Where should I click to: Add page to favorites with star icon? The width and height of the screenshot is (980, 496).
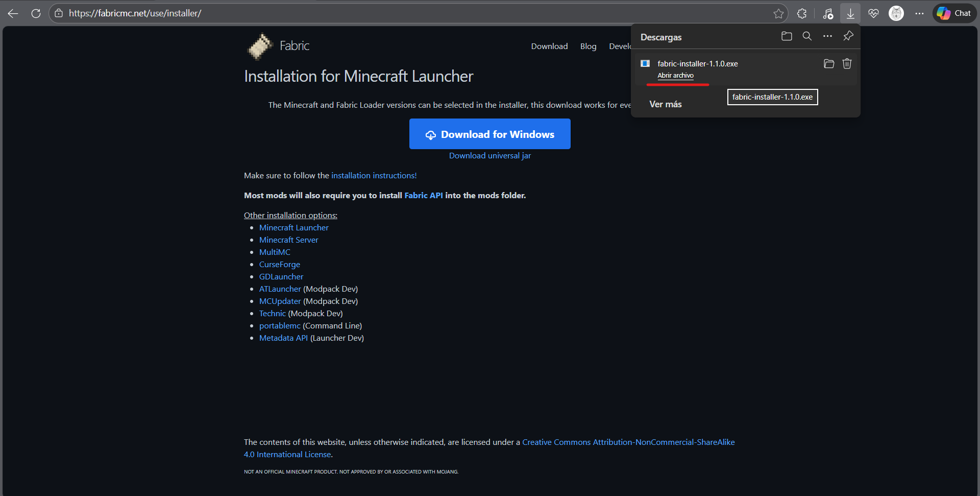click(778, 13)
